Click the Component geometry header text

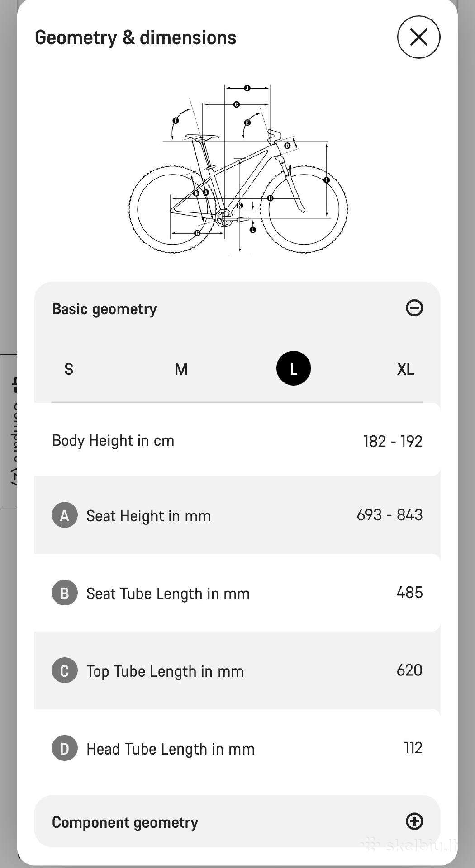[x=125, y=822]
